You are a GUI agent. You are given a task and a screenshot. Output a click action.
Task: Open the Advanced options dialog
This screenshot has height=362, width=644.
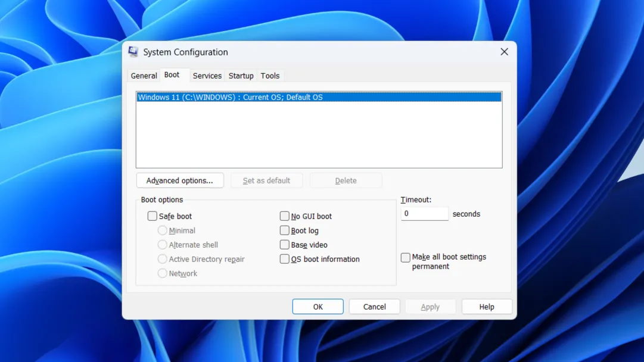180,180
